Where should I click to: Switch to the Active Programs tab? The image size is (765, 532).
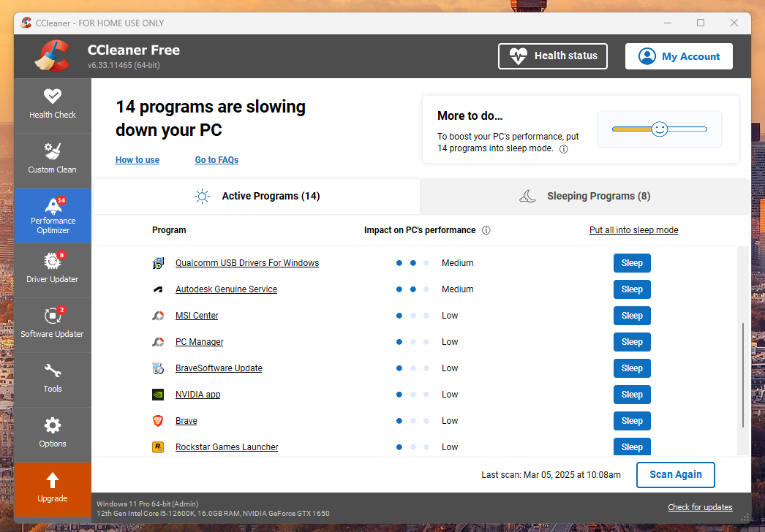pos(257,197)
